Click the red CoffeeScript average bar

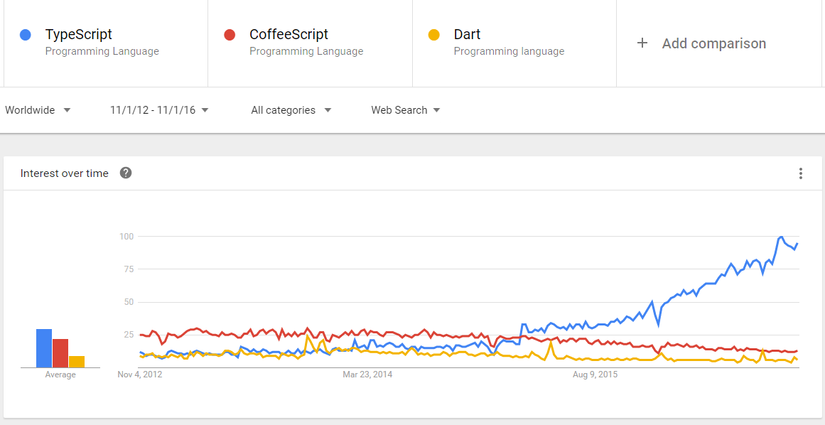tap(60, 353)
